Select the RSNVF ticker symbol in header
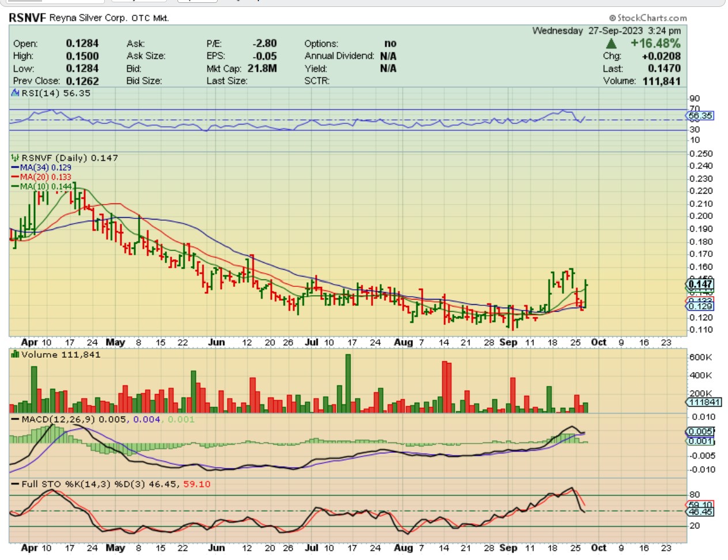Image resolution: width=728 pixels, height=560 pixels. tap(27, 18)
